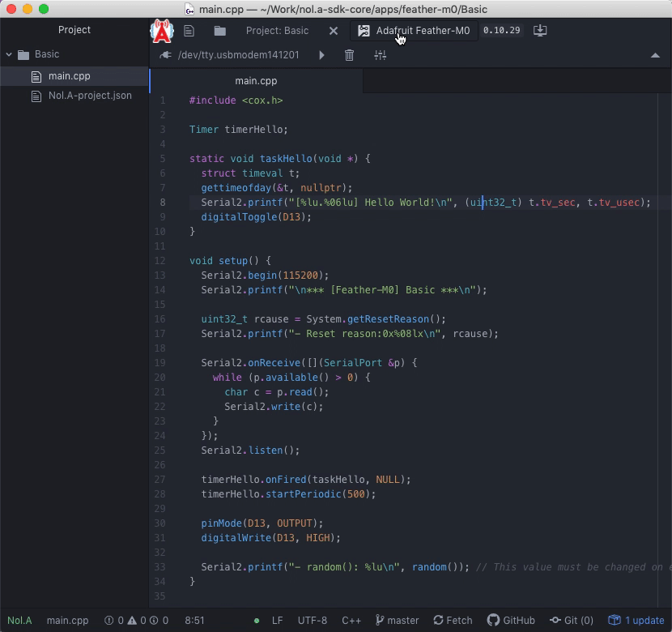The image size is (672, 632).
Task: Open the GitHub panel from status bar
Action: [x=511, y=621]
